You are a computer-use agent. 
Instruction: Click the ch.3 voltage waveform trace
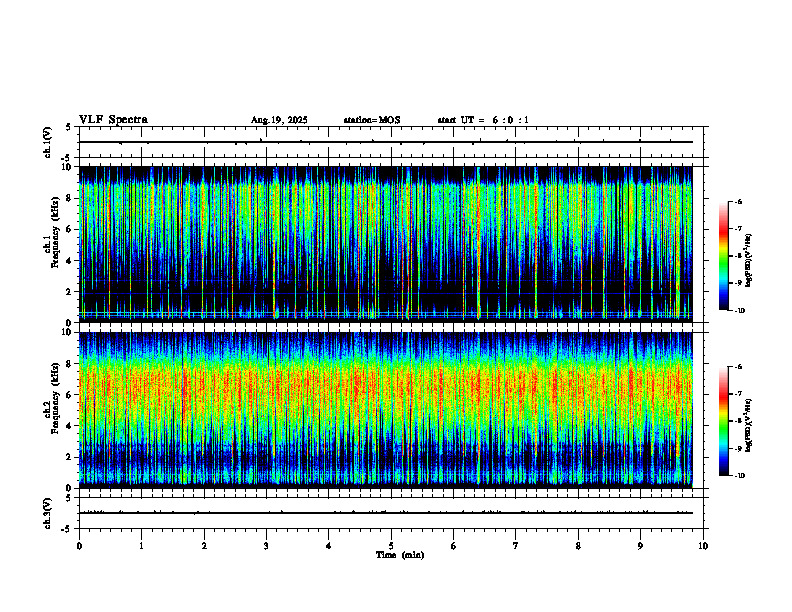(x=386, y=513)
